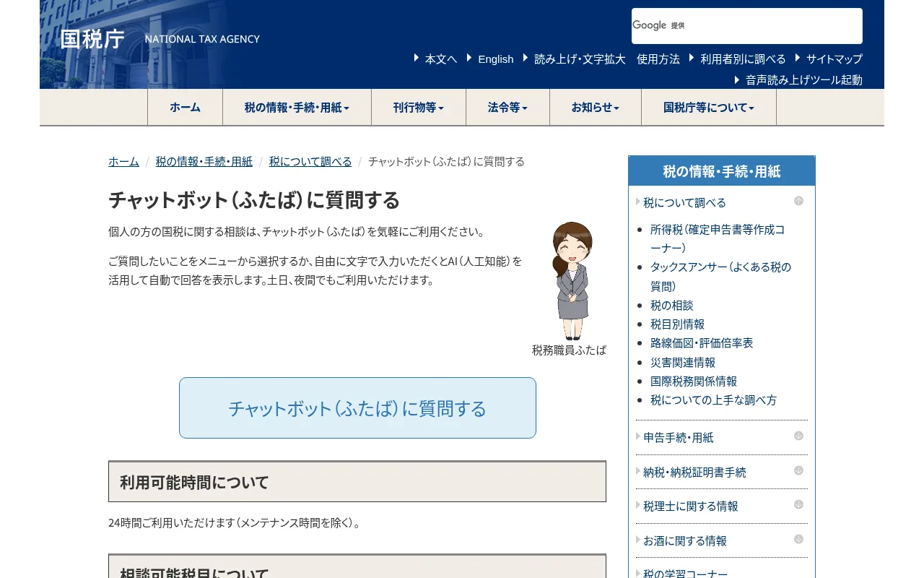Viewport: 924px width, 578px height.
Task: Open タックスアンサー(よくある税の質問) link
Action: point(720,277)
